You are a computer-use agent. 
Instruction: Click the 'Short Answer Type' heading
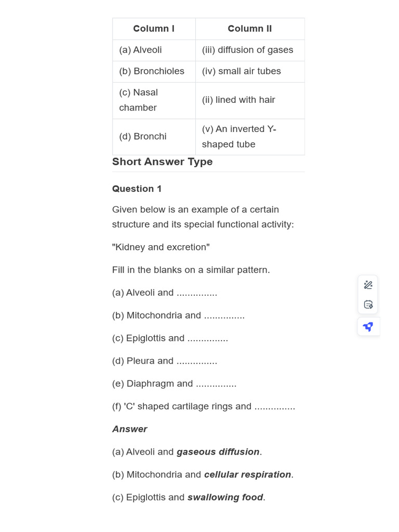pos(162,162)
